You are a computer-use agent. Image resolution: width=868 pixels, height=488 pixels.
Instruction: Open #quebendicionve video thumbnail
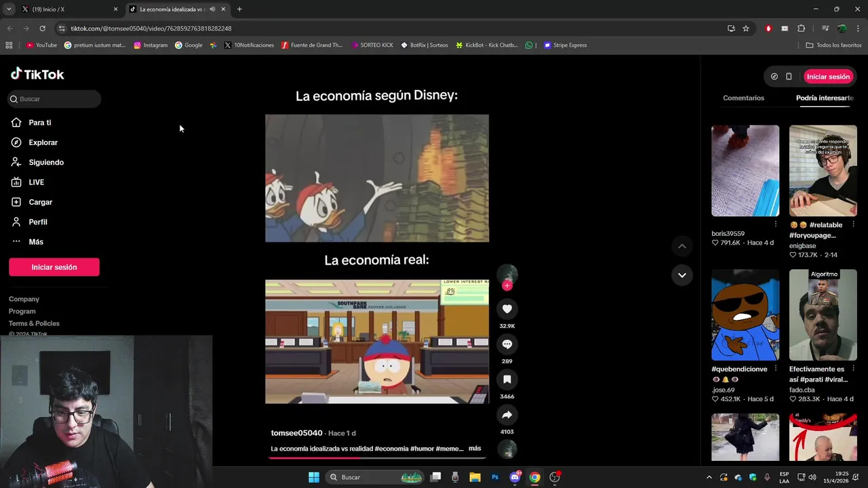click(x=745, y=315)
